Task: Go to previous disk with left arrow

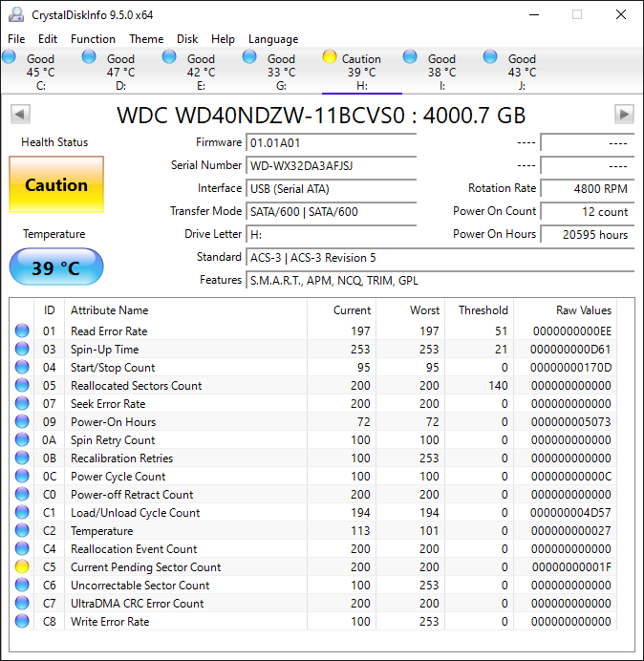Action: (20, 115)
